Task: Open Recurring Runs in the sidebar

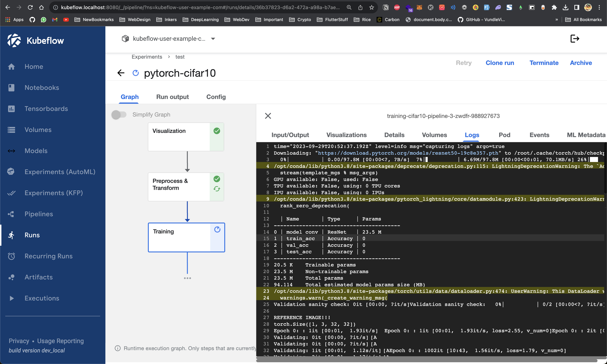Action: 48,256
